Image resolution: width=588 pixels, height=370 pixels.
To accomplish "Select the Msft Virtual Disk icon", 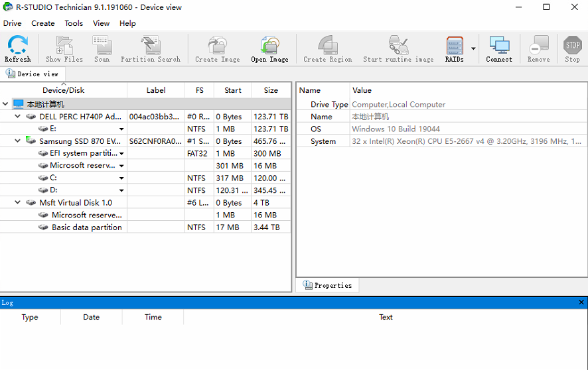I will (31, 203).
